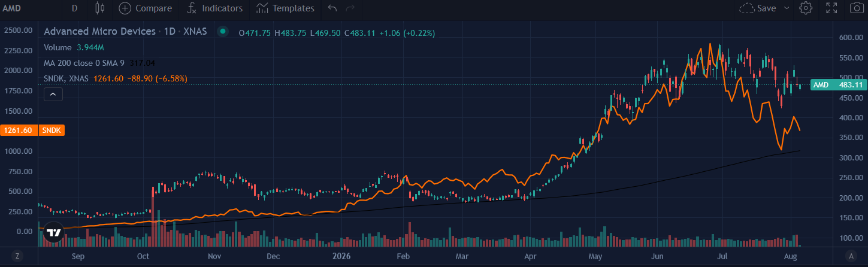Open chart settings gear

(806, 8)
